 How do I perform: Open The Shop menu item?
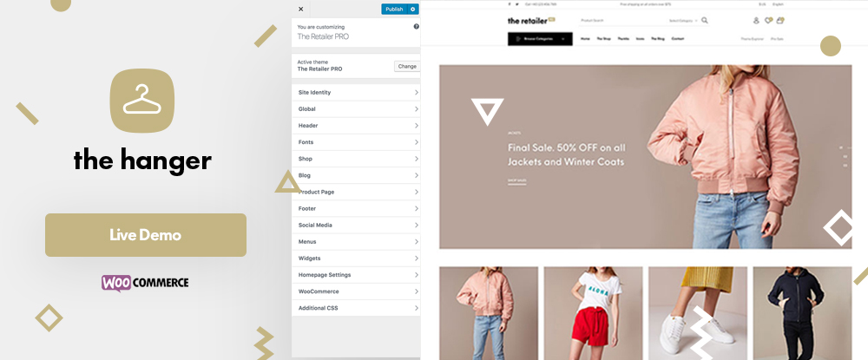click(x=603, y=39)
